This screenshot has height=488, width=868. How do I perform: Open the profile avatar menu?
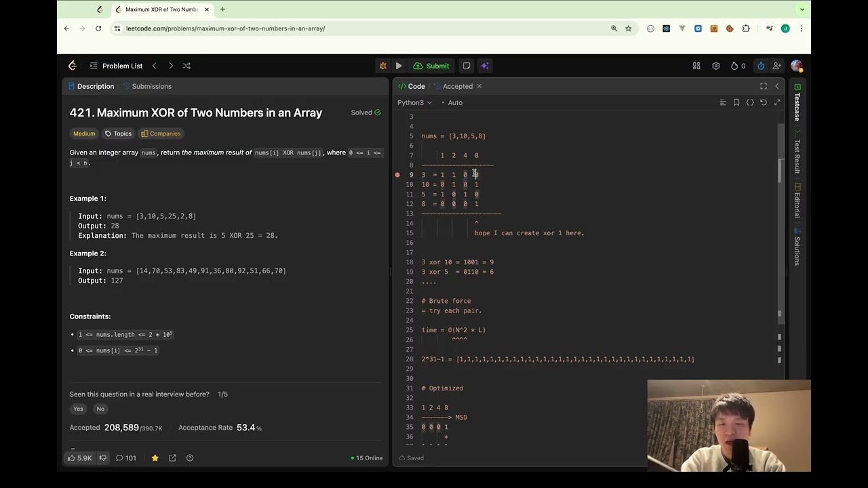click(x=796, y=66)
